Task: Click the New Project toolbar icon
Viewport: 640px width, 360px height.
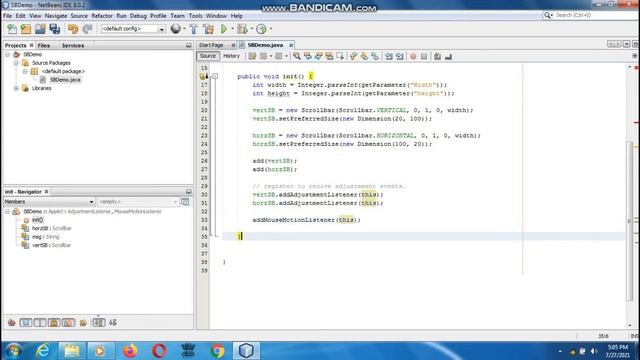Action: pyautogui.click(x=26, y=29)
